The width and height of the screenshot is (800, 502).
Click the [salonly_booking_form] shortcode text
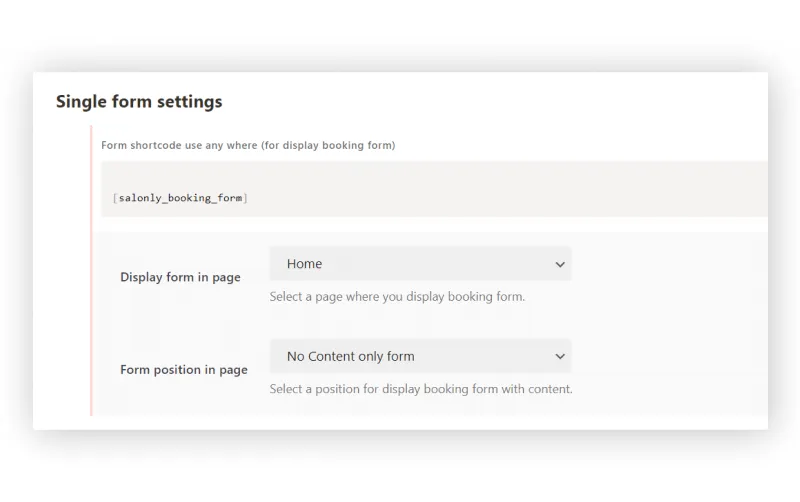[181, 198]
